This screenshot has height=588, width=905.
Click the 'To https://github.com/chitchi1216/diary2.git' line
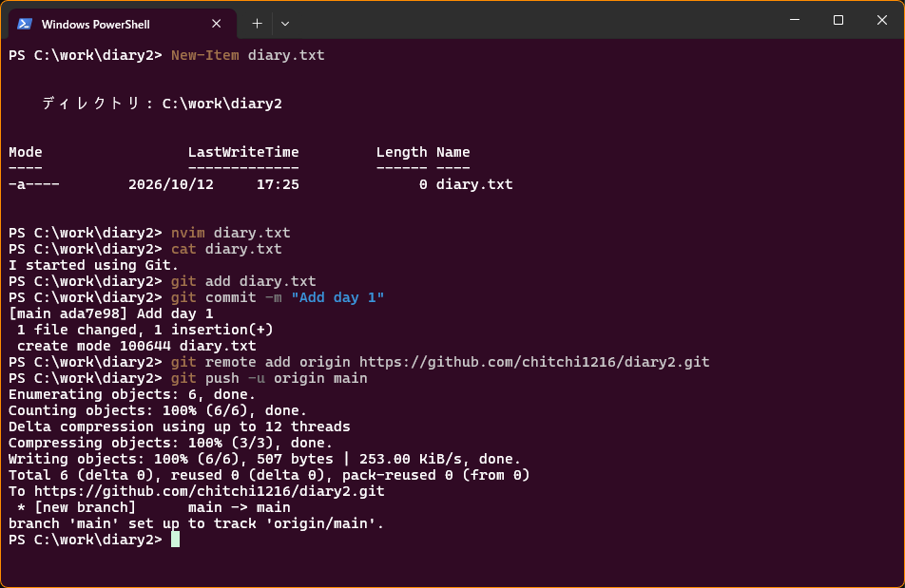click(x=196, y=491)
